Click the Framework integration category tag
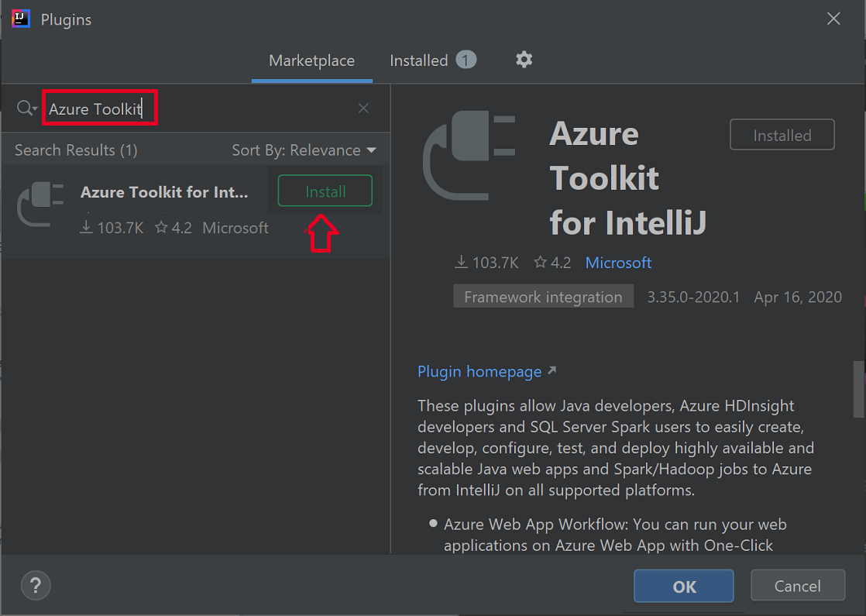 [x=543, y=296]
